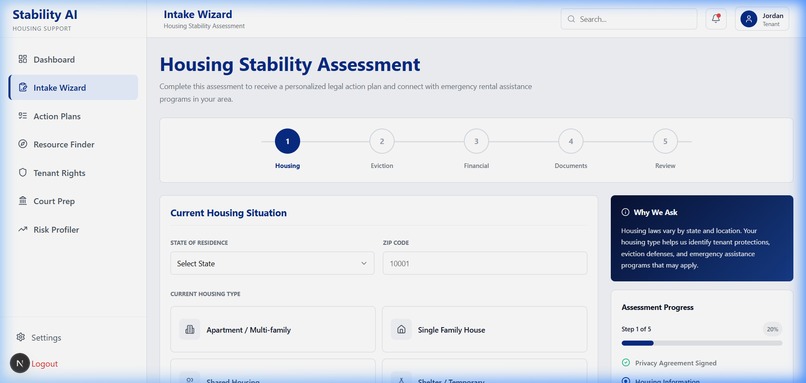This screenshot has width=806, height=383.
Task: Click the ZIP Code input field
Action: click(485, 263)
